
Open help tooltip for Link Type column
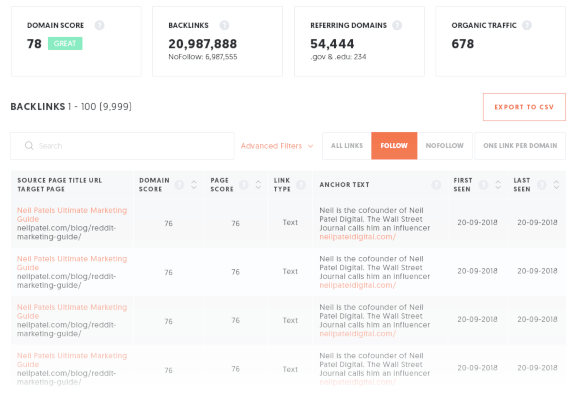(301, 185)
